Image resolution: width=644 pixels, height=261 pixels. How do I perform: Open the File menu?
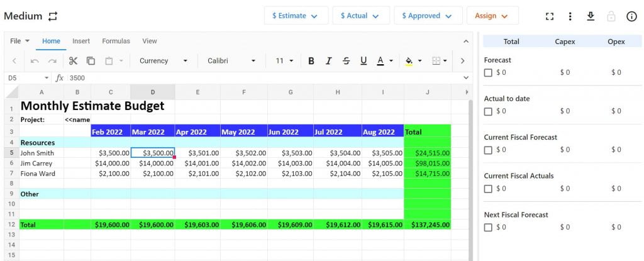pyautogui.click(x=19, y=41)
